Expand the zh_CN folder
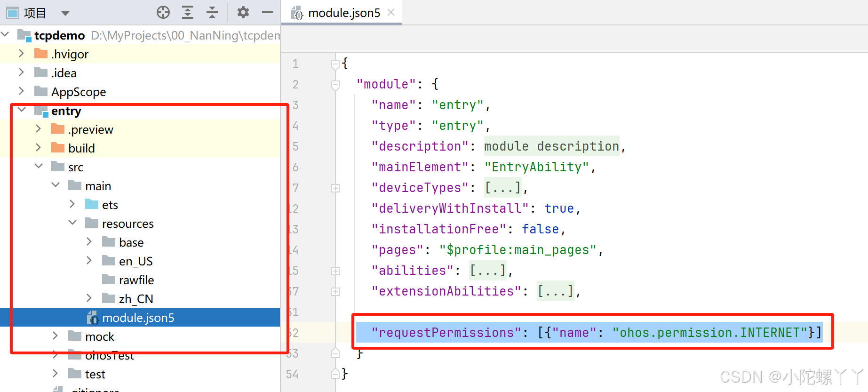The height and width of the screenshot is (392, 868). click(x=89, y=298)
